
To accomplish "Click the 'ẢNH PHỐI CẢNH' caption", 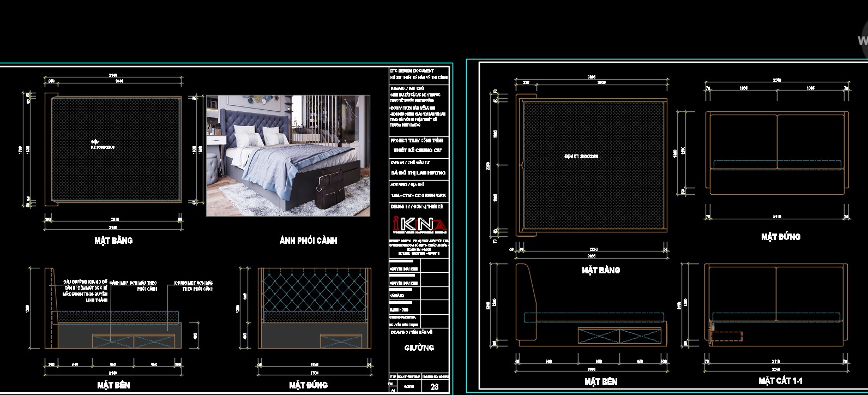I will tap(309, 241).
